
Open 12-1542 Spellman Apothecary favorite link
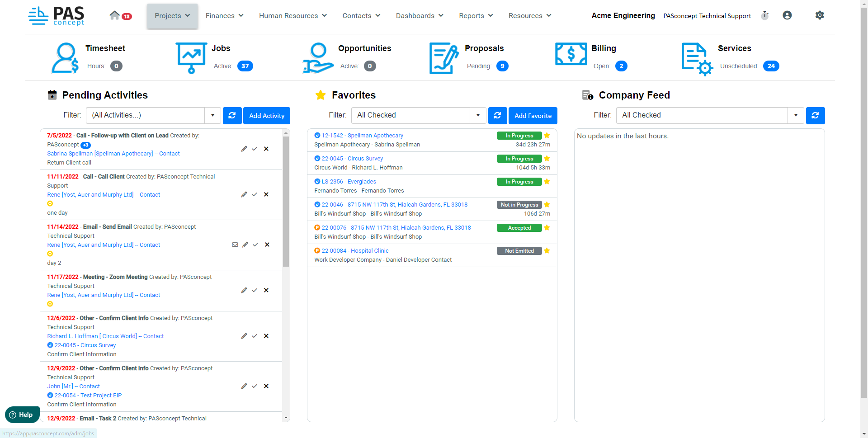click(362, 136)
